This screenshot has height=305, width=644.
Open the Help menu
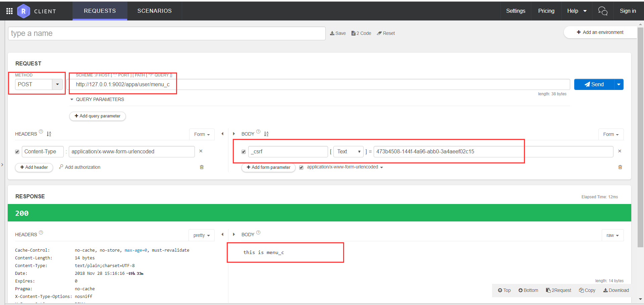[576, 11]
